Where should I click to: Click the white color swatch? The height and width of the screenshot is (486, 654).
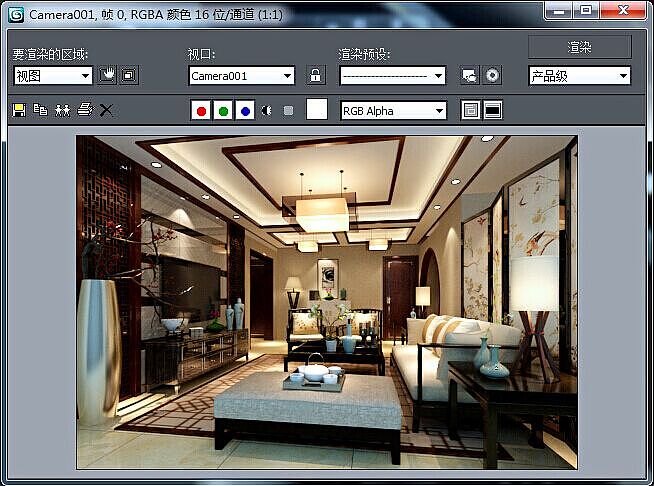click(317, 110)
